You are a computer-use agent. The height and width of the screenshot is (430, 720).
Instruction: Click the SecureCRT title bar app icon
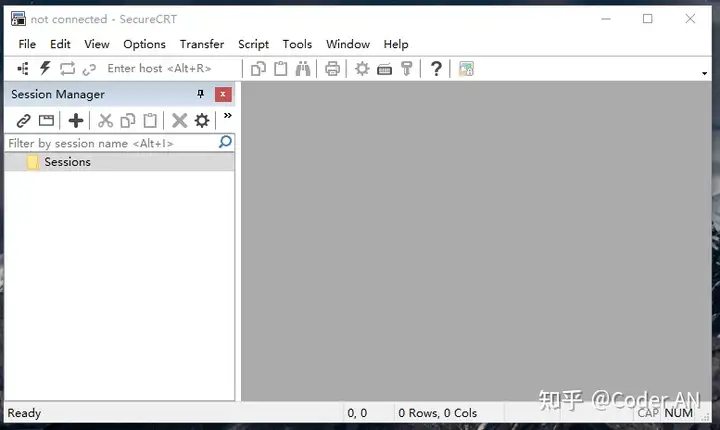tap(18, 19)
